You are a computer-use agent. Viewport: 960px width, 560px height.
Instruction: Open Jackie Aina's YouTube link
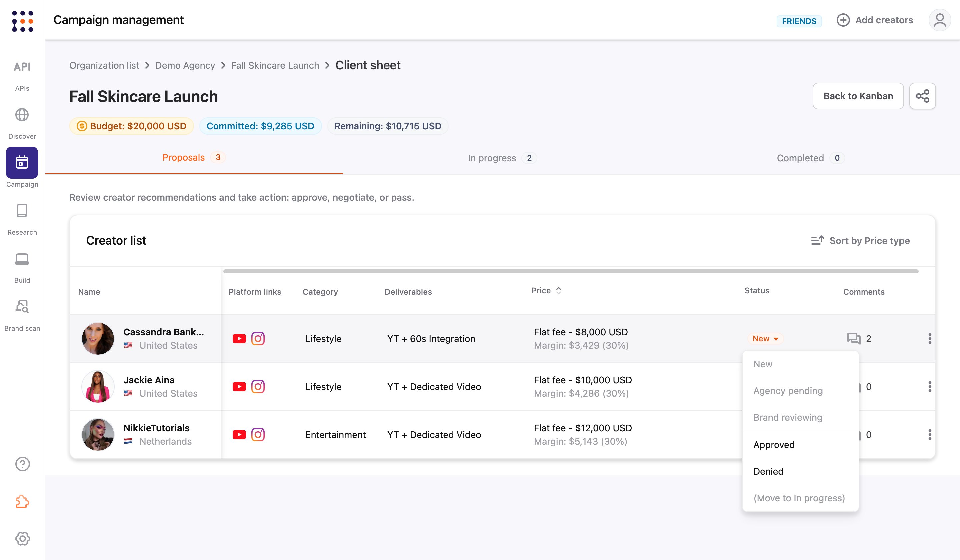239,387
